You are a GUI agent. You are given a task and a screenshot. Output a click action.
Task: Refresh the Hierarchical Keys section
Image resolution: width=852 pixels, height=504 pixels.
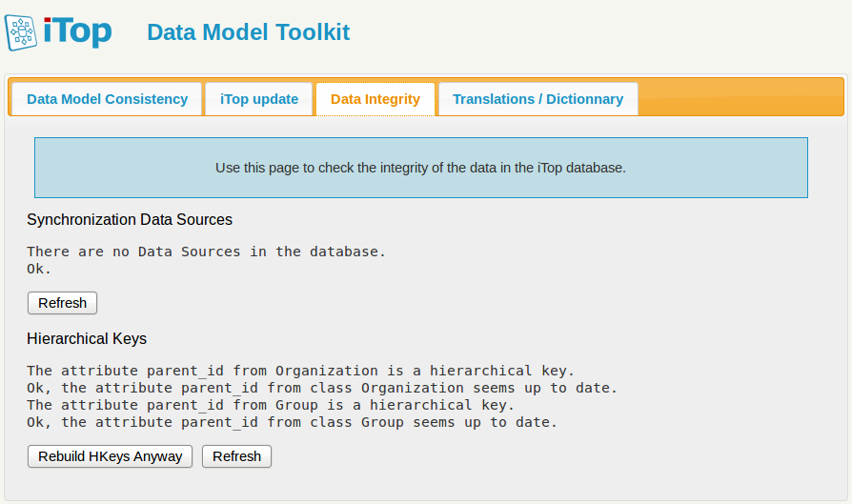tap(236, 456)
